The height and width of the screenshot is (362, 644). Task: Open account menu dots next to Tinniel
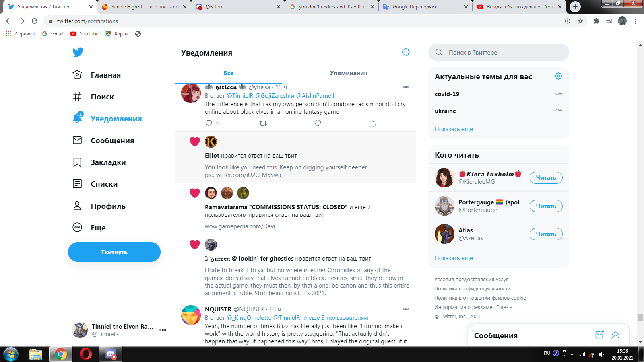click(163, 330)
